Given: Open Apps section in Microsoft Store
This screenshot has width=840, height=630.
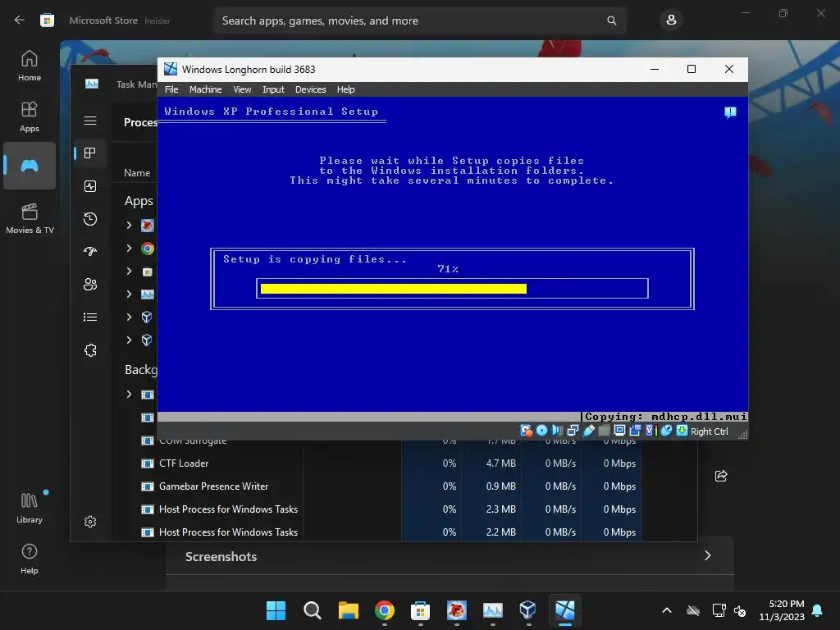Looking at the screenshot, I should [x=30, y=116].
